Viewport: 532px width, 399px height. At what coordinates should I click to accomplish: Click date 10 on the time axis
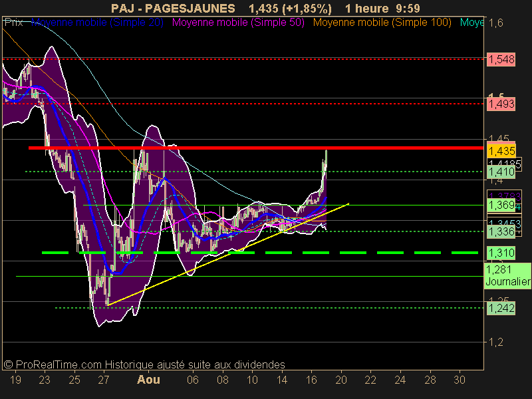pyautogui.click(x=252, y=380)
